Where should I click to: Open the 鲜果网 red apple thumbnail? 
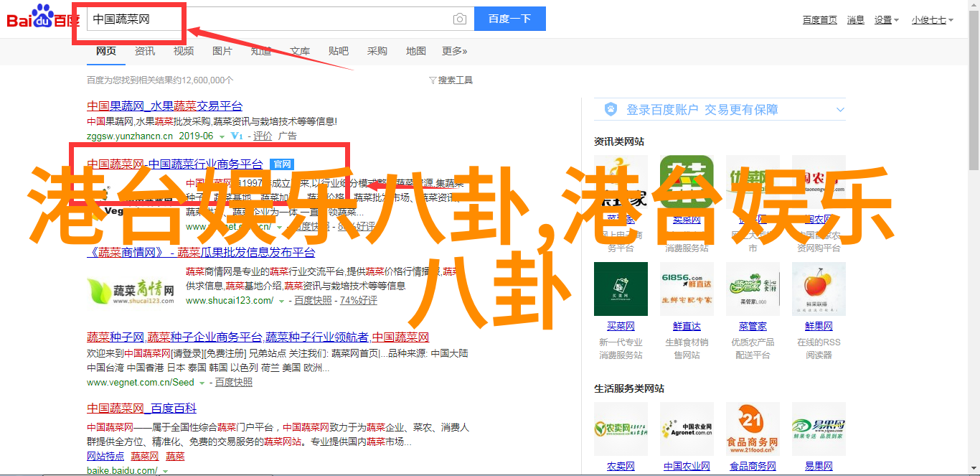point(819,289)
